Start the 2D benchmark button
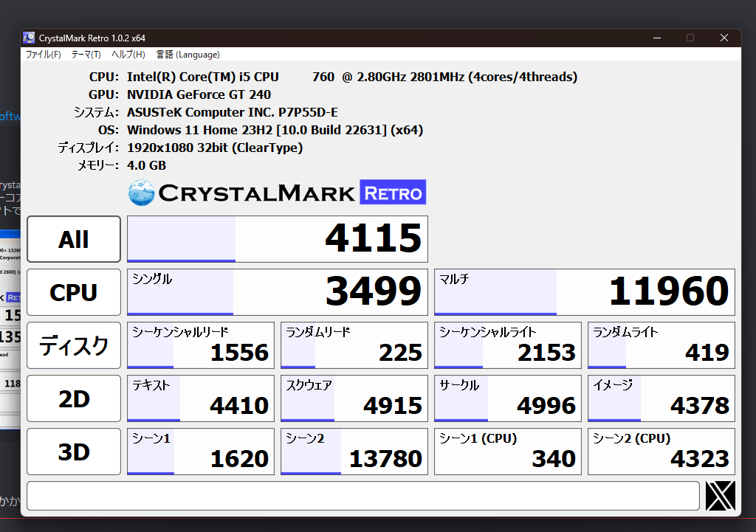This screenshot has height=532, width=756. [74, 398]
